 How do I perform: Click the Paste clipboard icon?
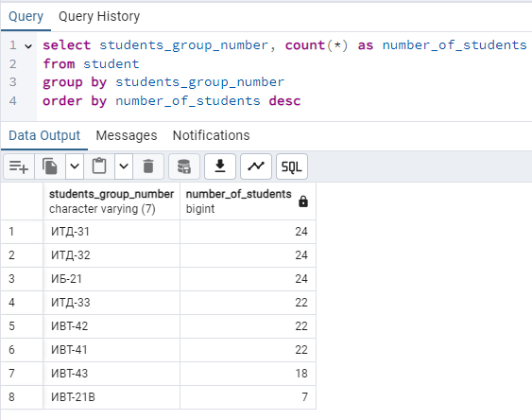(99, 166)
